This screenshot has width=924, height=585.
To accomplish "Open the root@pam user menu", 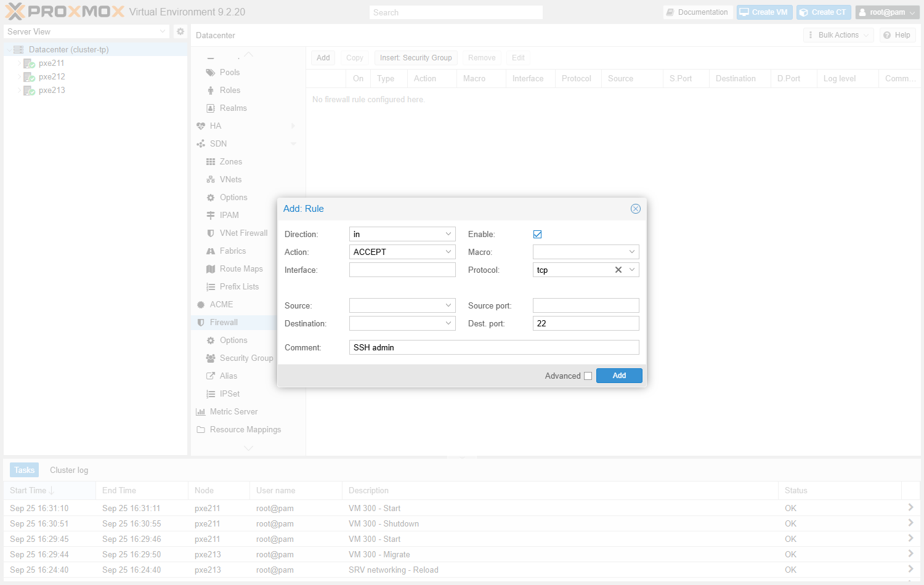I will click(888, 12).
